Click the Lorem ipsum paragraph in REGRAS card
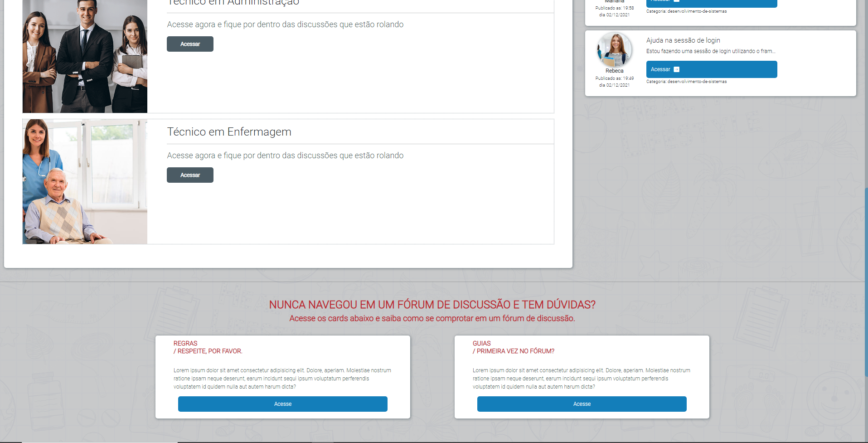The width and height of the screenshot is (868, 443). [x=282, y=379]
